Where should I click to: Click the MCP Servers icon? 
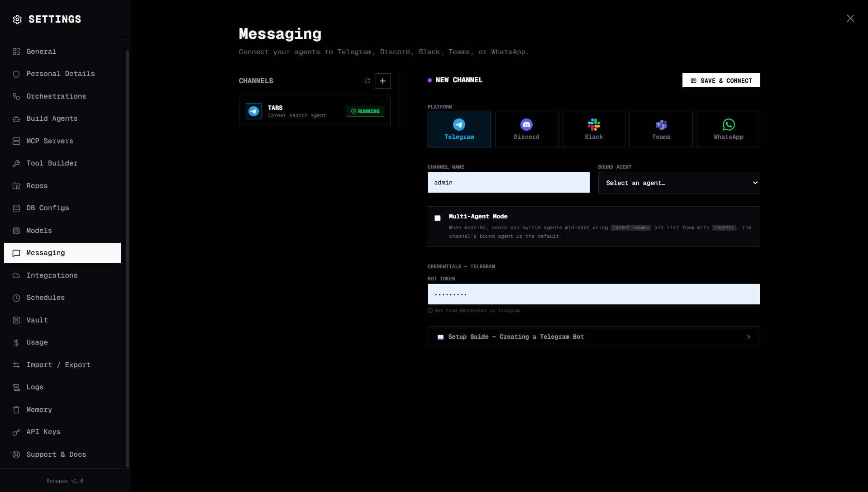[16, 141]
